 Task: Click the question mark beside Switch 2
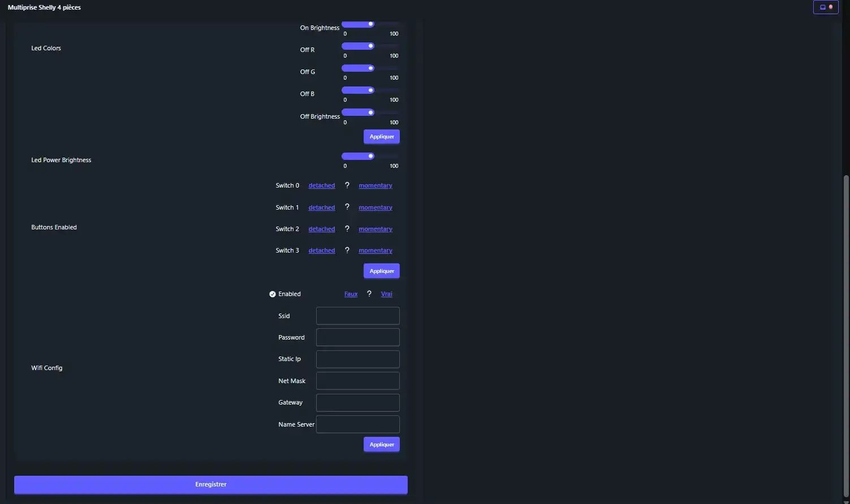click(x=347, y=229)
